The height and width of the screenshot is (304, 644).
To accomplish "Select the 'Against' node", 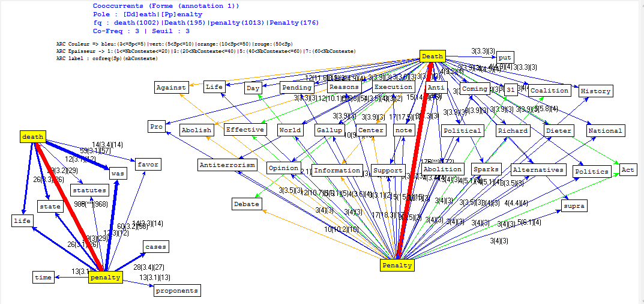I will point(172,87).
